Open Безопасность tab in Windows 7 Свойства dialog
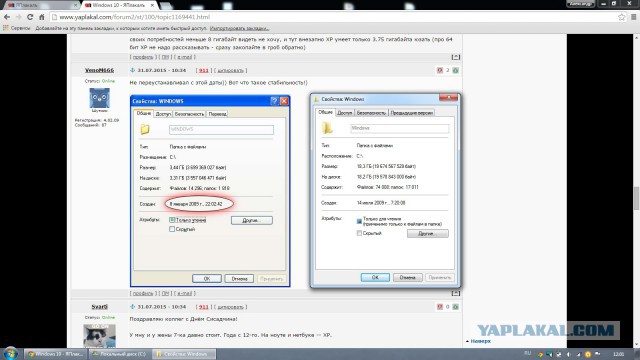The width and height of the screenshot is (640, 360). (371, 113)
